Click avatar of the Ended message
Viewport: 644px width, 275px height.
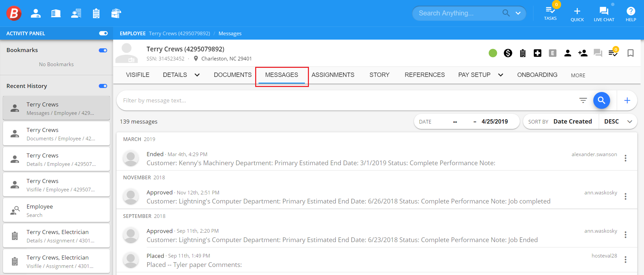click(x=131, y=158)
